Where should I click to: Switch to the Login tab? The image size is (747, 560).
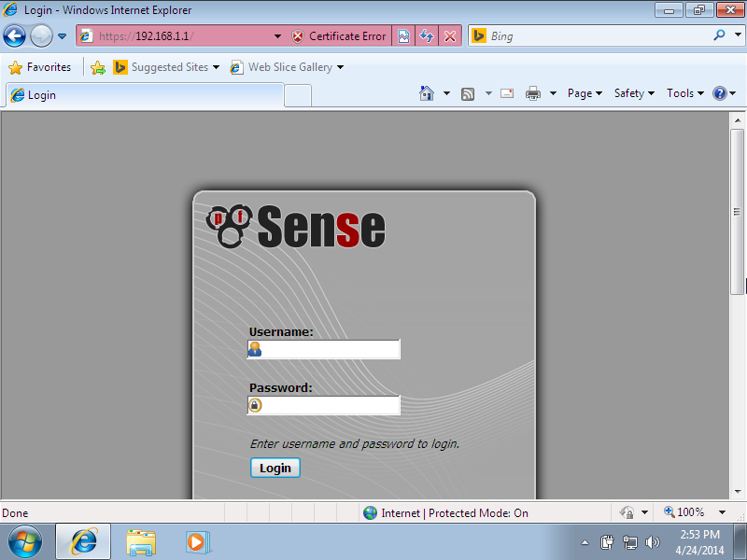pos(145,95)
